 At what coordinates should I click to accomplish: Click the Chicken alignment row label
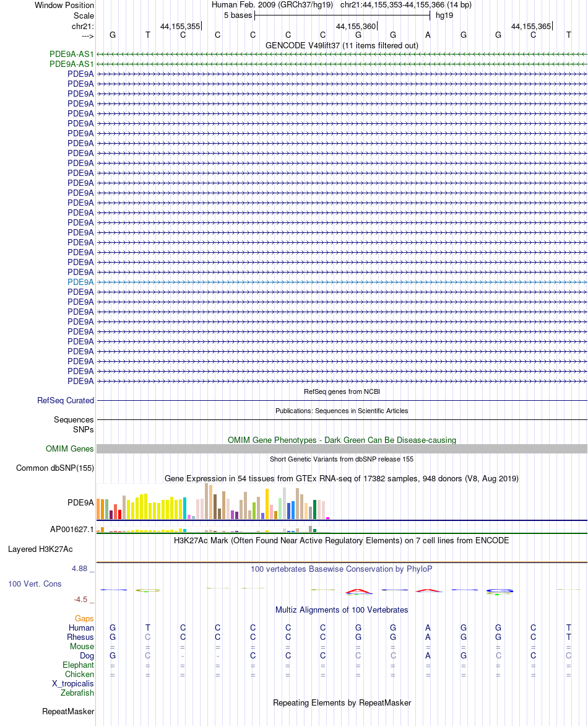[80, 674]
